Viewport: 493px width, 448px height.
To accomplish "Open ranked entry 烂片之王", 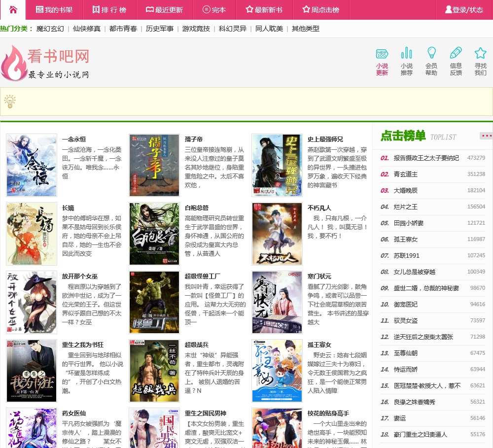I will pos(406,207).
